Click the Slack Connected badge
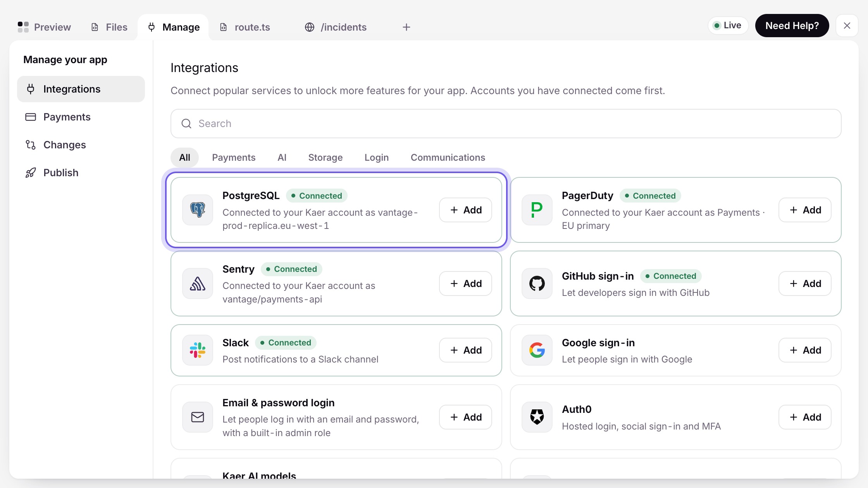The width and height of the screenshot is (868, 488). 286,343
